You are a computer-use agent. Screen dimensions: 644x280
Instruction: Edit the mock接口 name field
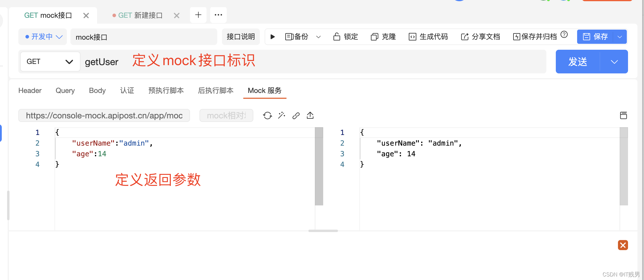point(144,37)
